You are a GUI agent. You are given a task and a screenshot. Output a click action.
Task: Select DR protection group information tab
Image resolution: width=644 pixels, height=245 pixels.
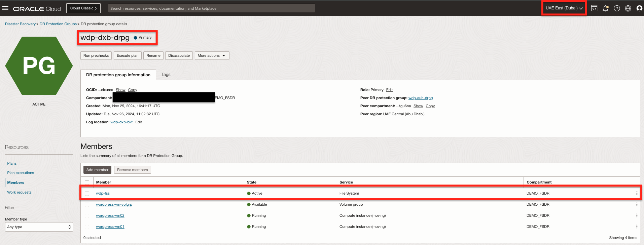pyautogui.click(x=118, y=75)
